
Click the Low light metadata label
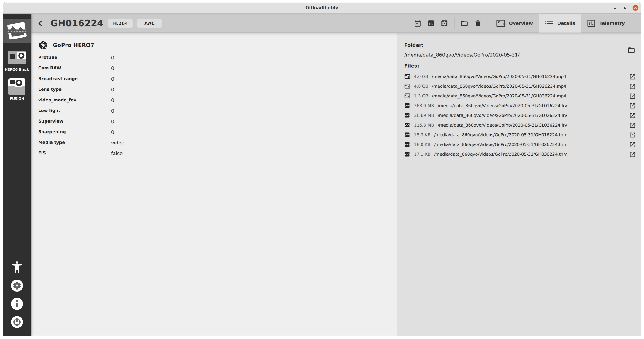pos(49,110)
